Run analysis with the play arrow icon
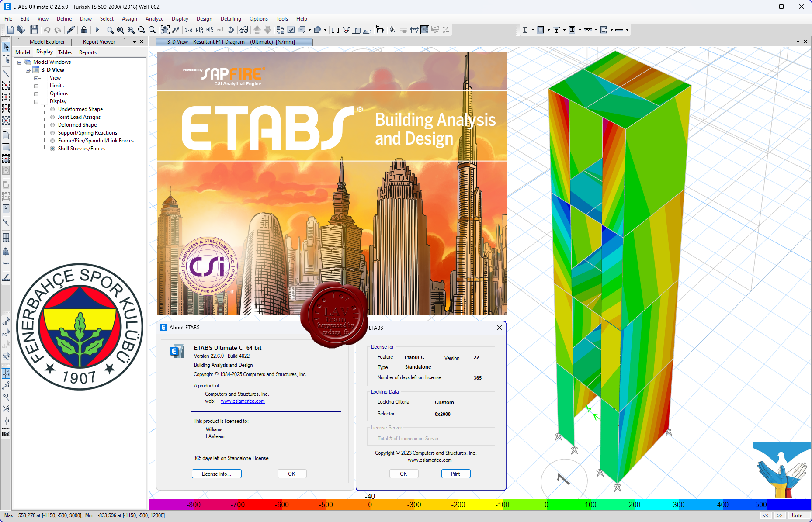The height and width of the screenshot is (522, 812). [97, 30]
